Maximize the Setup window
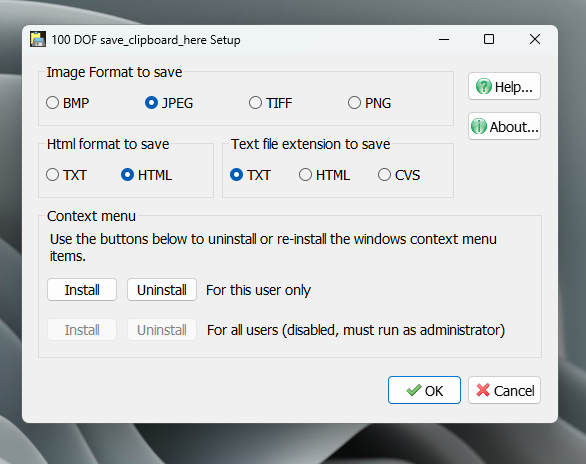Screen dimensions: 586x464 click(489, 39)
